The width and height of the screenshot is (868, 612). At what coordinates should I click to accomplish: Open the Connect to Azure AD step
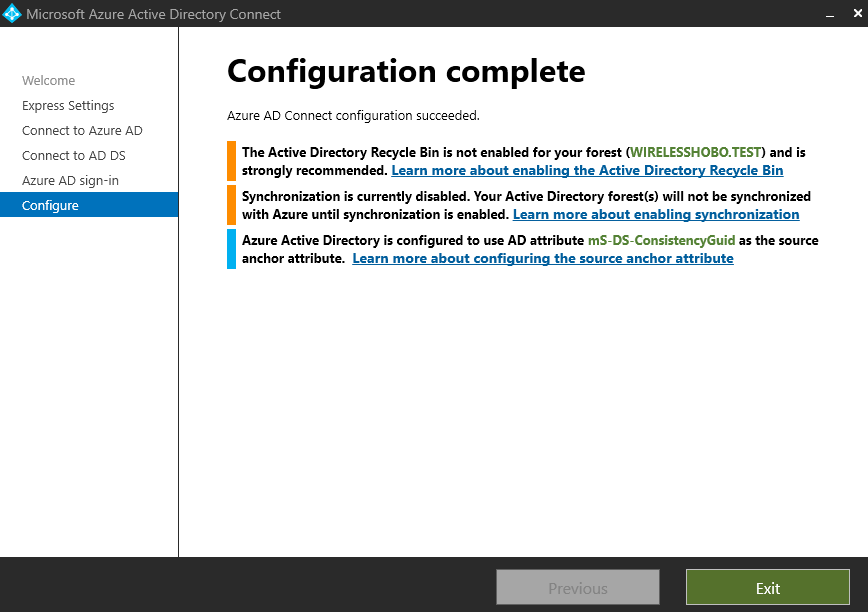point(82,131)
